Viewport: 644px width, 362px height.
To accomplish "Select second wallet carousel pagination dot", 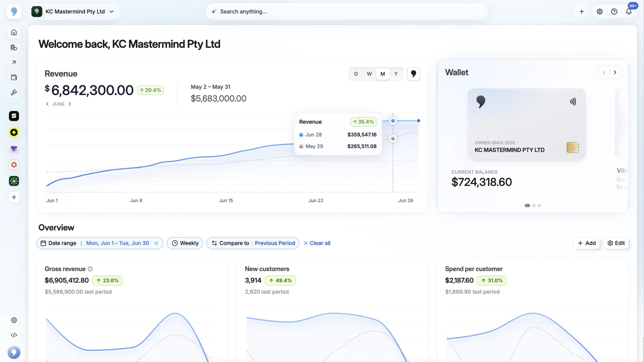I will (x=534, y=205).
